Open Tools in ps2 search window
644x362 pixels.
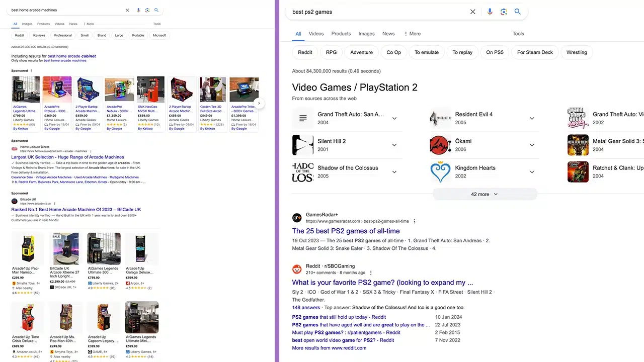point(518,34)
